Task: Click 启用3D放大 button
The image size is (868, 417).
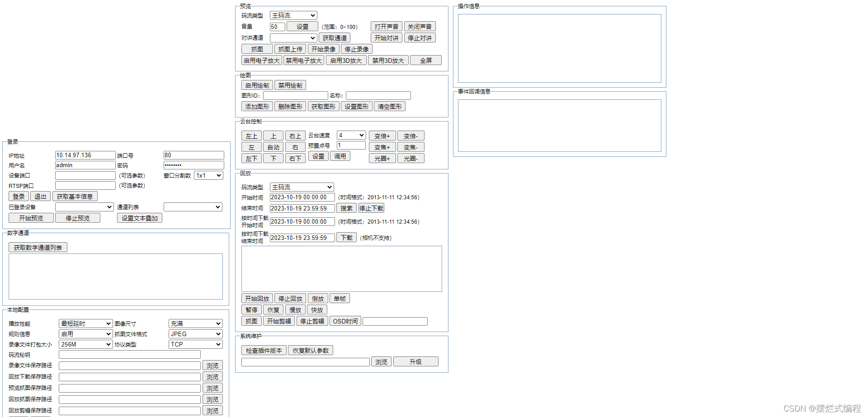Action: point(346,61)
